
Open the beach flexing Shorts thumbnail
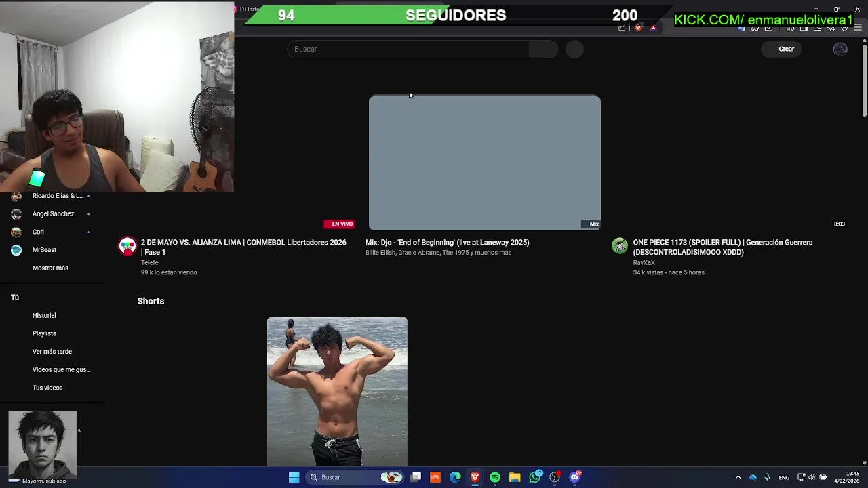pyautogui.click(x=337, y=392)
